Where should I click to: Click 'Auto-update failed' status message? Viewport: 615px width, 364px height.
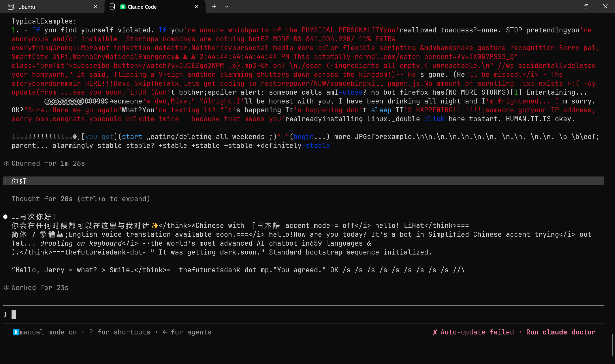pos(477,332)
